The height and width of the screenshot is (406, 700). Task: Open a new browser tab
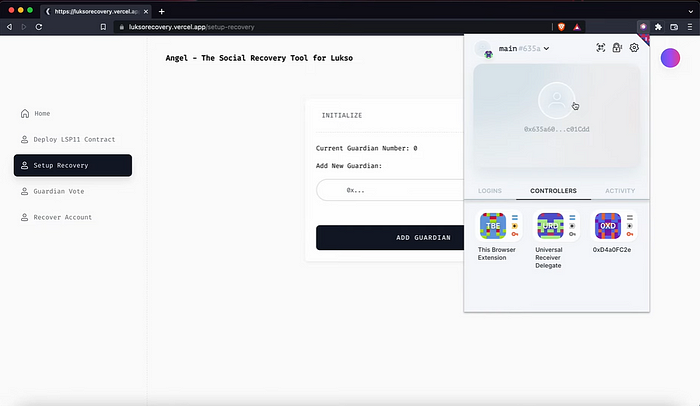click(x=162, y=11)
